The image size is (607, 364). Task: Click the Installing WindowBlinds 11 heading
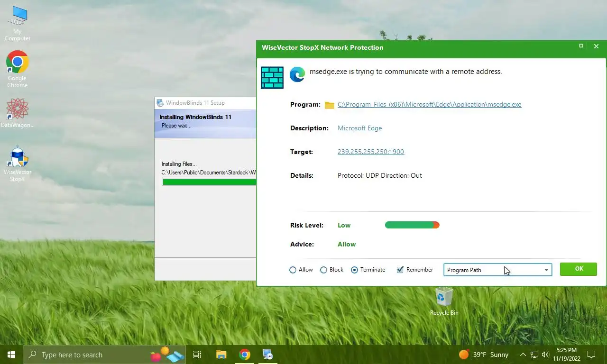tap(195, 117)
